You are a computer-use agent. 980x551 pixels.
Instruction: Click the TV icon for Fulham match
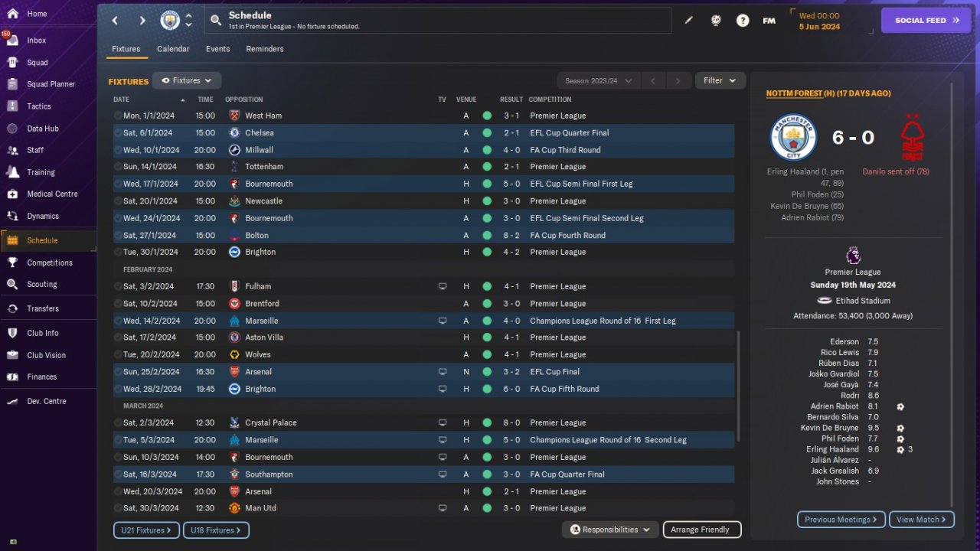(442, 286)
